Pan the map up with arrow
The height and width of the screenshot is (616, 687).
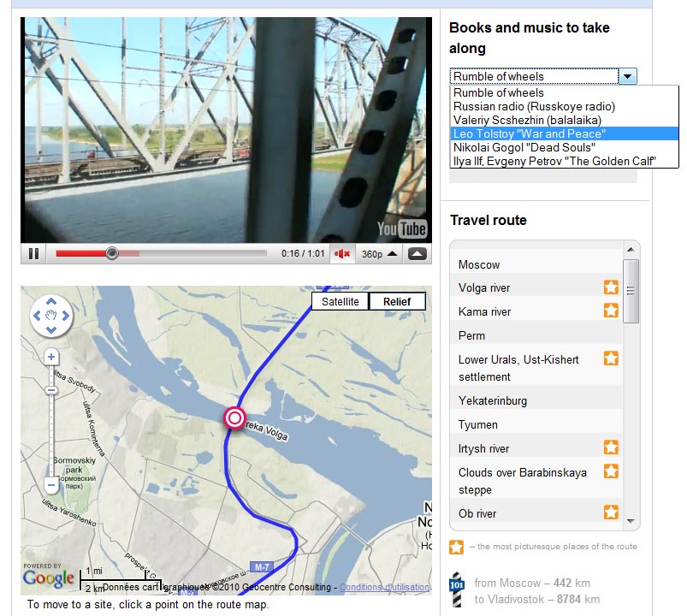[51, 301]
